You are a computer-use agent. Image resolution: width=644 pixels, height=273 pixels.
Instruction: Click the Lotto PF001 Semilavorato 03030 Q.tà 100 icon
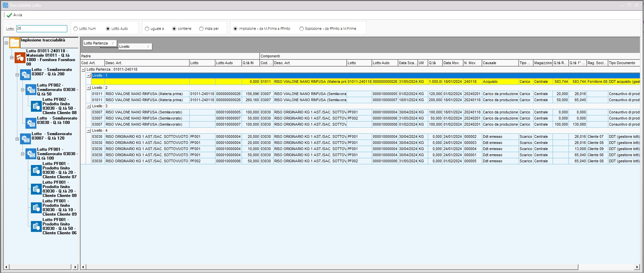(x=31, y=154)
